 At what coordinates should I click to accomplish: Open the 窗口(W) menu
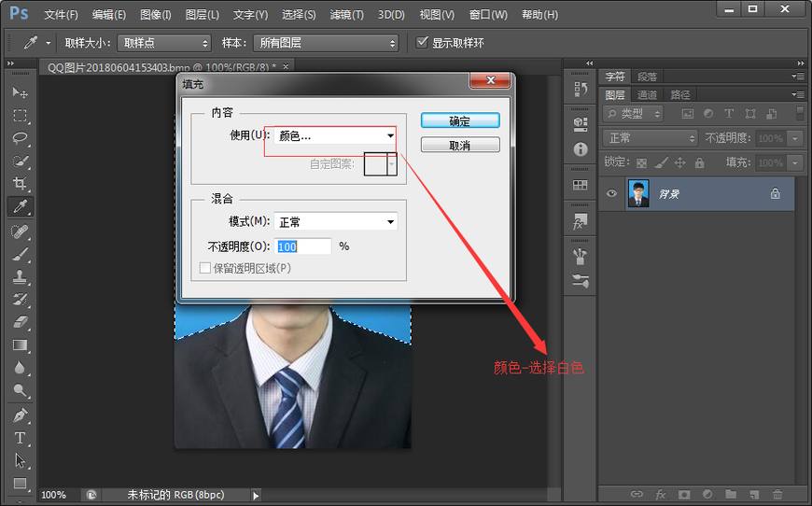coord(488,15)
